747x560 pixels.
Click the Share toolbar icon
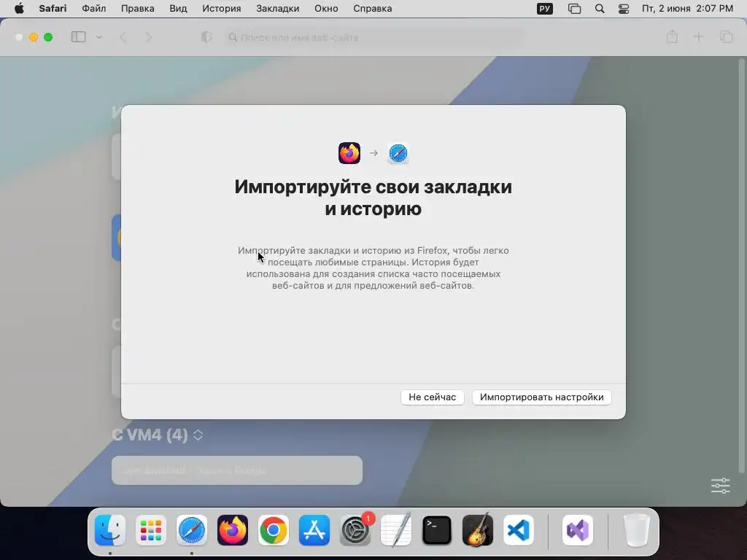[672, 36]
